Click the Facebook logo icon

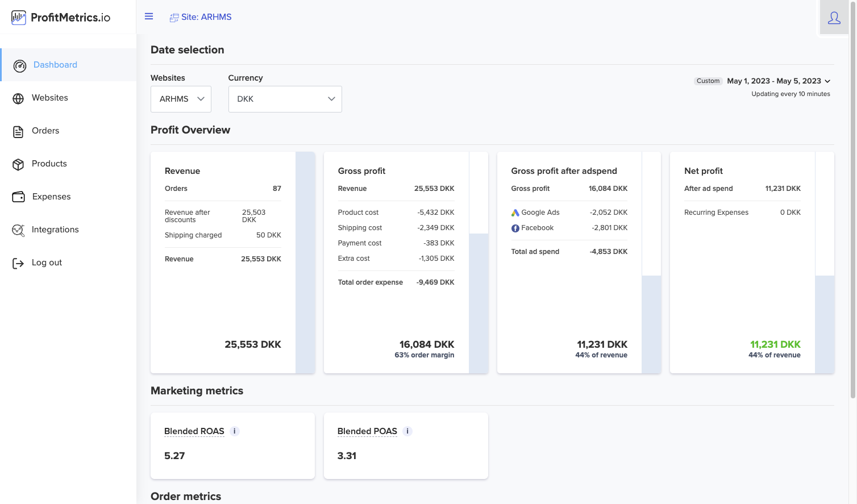coord(515,228)
